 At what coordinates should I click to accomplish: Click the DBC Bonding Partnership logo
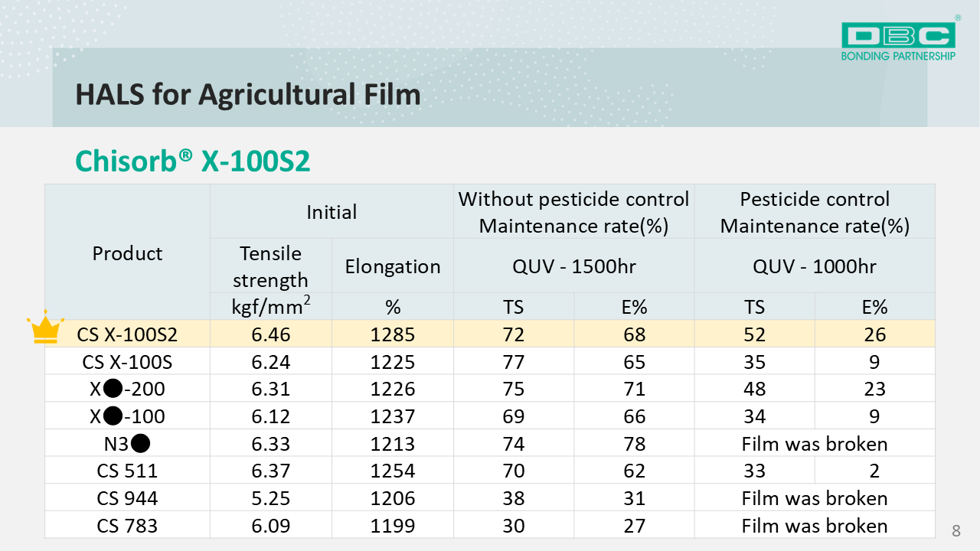[x=898, y=41]
